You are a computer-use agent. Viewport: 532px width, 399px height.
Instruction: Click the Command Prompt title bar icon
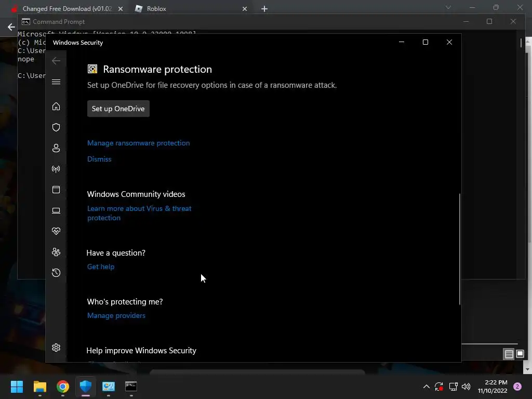coord(26,22)
